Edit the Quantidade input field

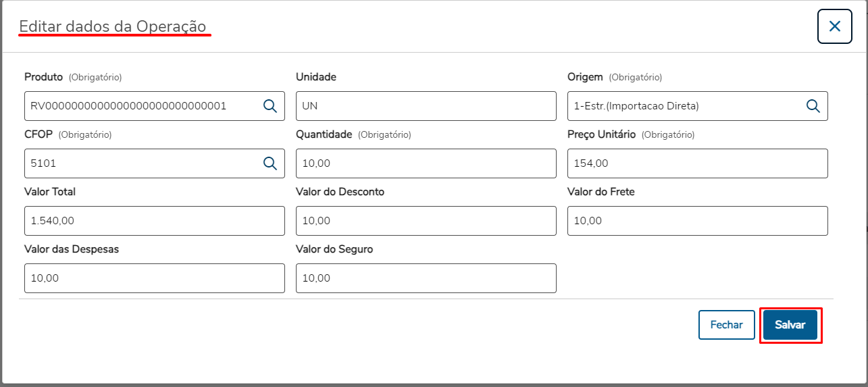point(426,163)
